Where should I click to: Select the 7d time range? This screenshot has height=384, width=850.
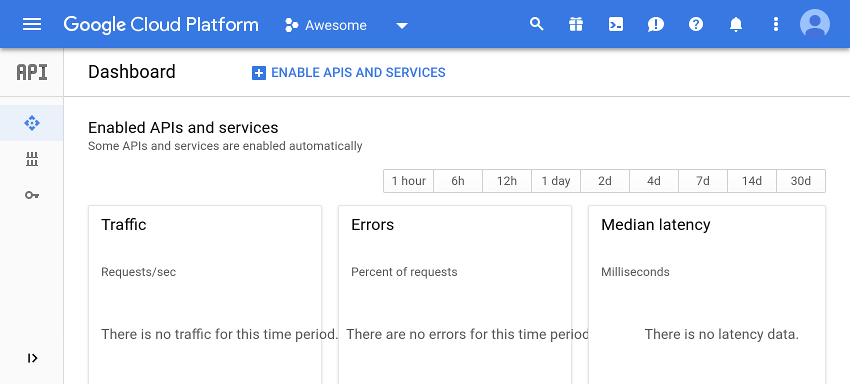point(703,181)
